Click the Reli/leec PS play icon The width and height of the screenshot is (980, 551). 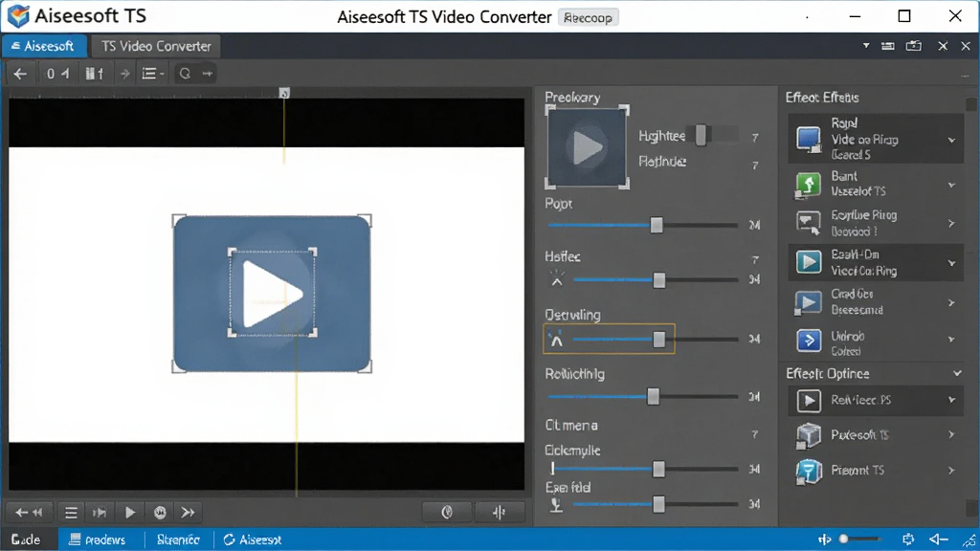tap(809, 401)
